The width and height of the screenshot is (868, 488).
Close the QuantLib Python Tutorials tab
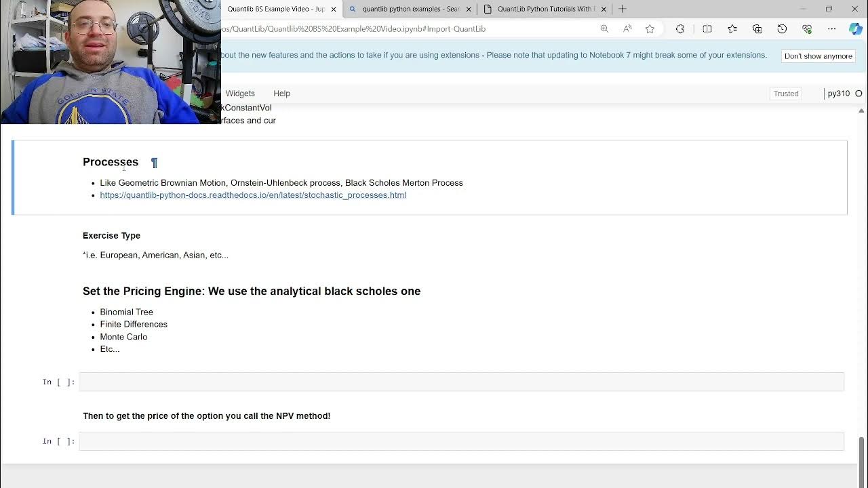click(x=604, y=9)
